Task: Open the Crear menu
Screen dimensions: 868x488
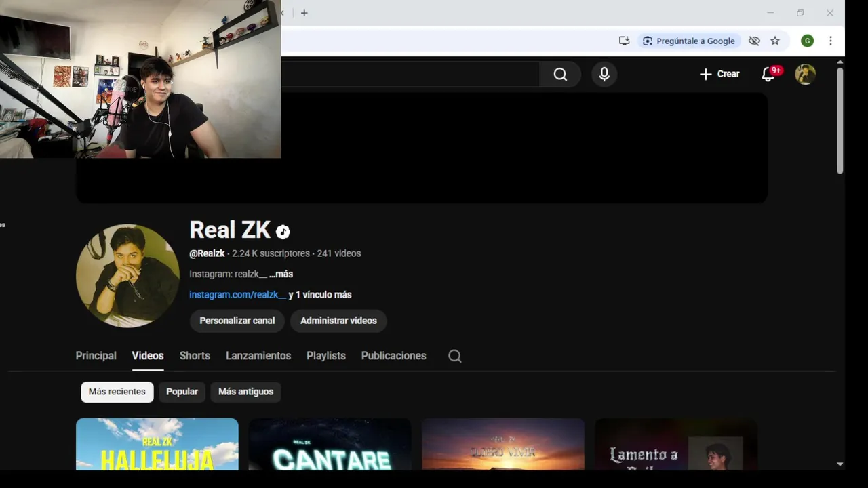Action: (x=719, y=74)
